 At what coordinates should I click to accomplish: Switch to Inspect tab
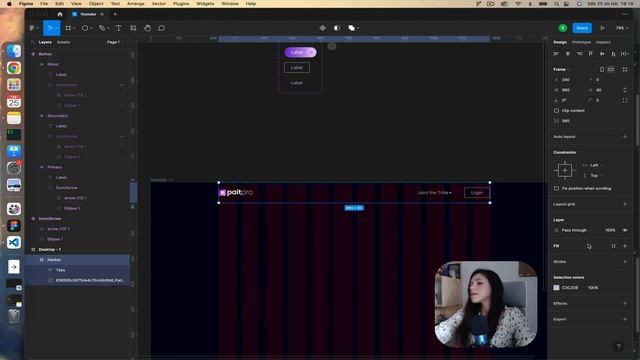(603, 42)
